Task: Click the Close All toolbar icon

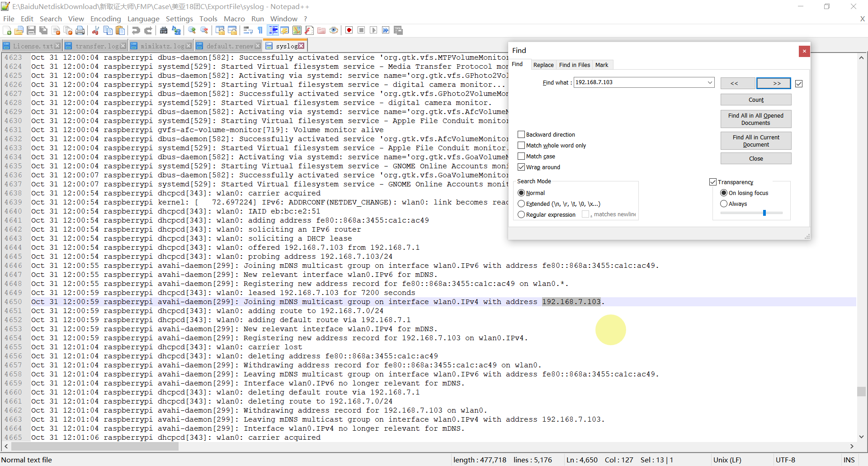Action: (x=68, y=30)
